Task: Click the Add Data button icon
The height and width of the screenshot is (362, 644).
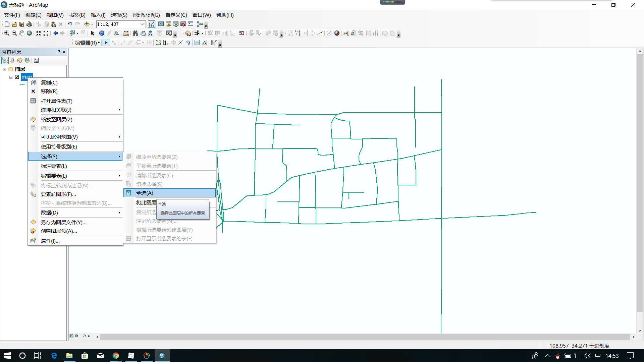Action: [x=87, y=24]
